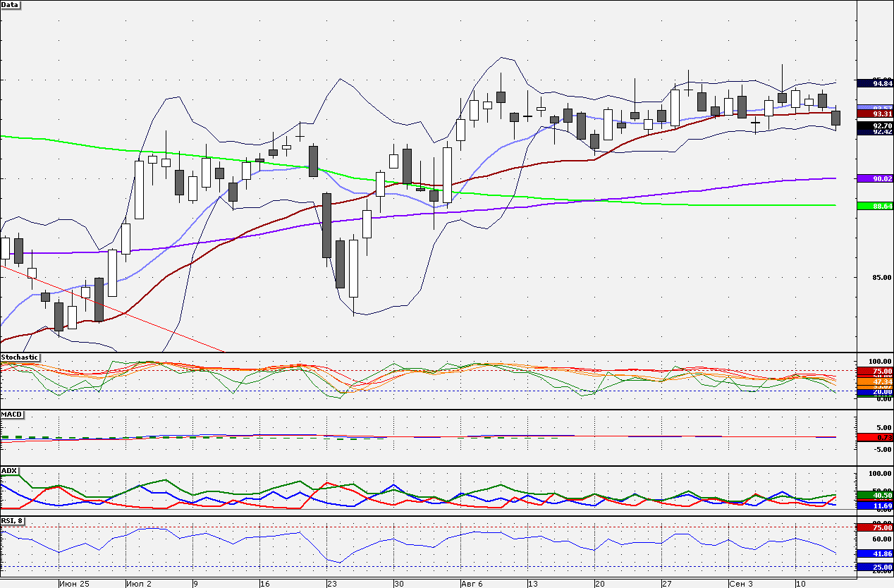Click the green 40.50 ADX value tag
Image resolution: width=894 pixels, height=588 pixels.
coord(875,496)
